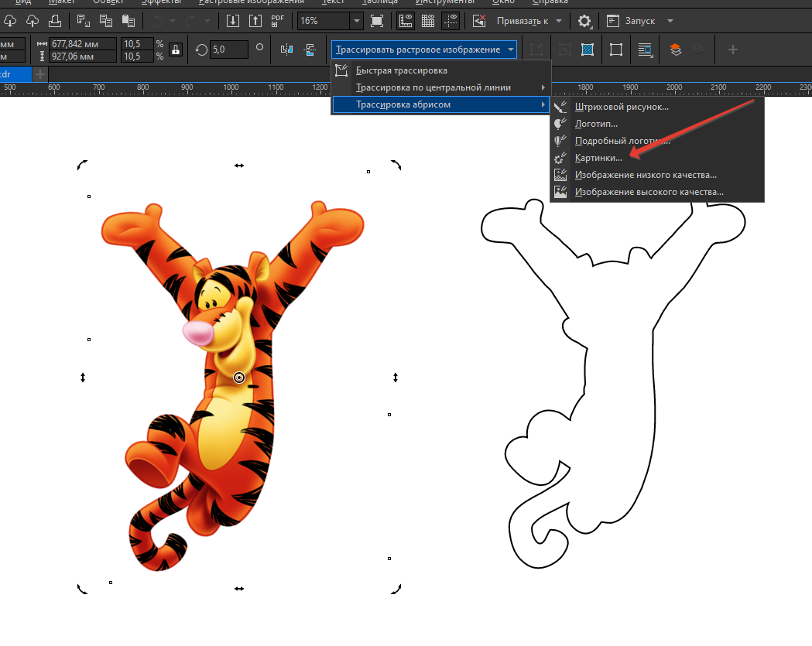Click the blue resample bitmap icon
This screenshot has height=646, width=812.
click(588, 50)
